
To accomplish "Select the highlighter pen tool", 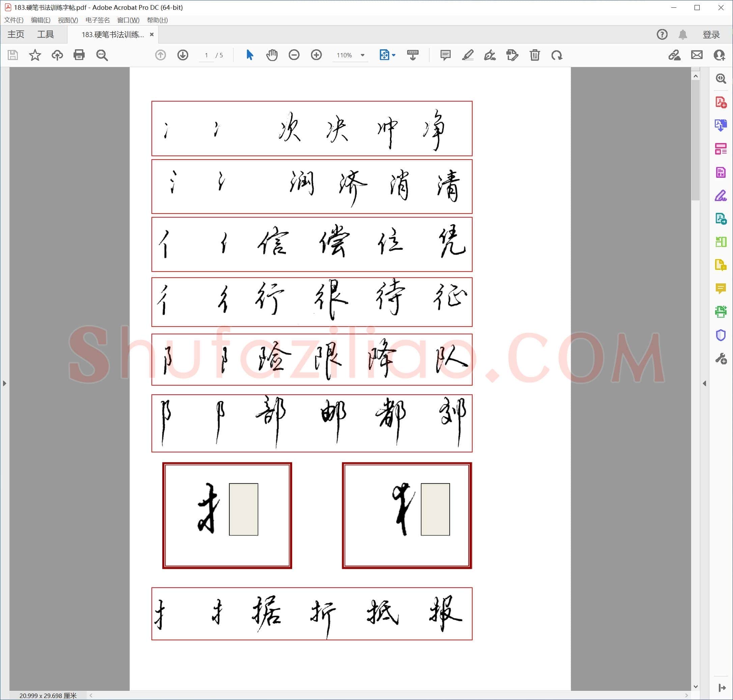I will [468, 55].
